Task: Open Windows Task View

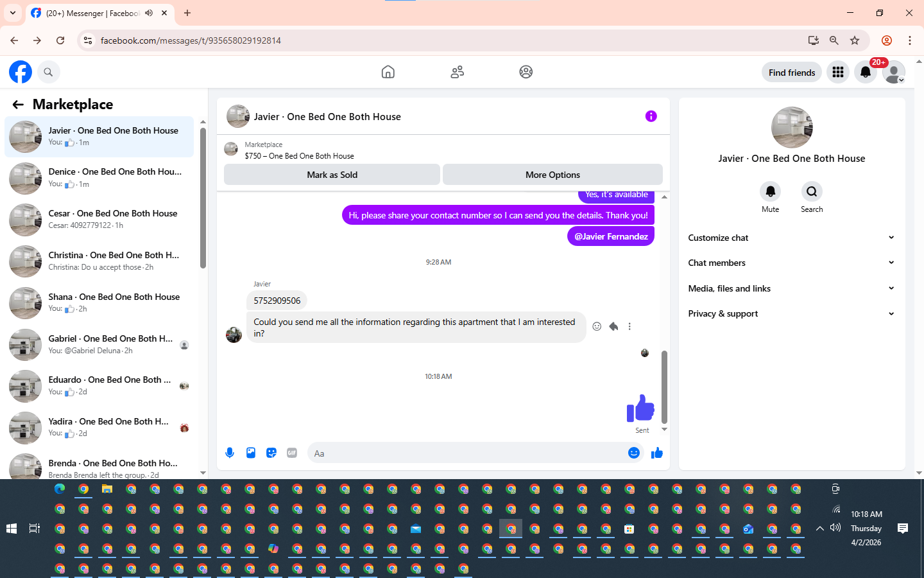Action: pyautogui.click(x=35, y=529)
